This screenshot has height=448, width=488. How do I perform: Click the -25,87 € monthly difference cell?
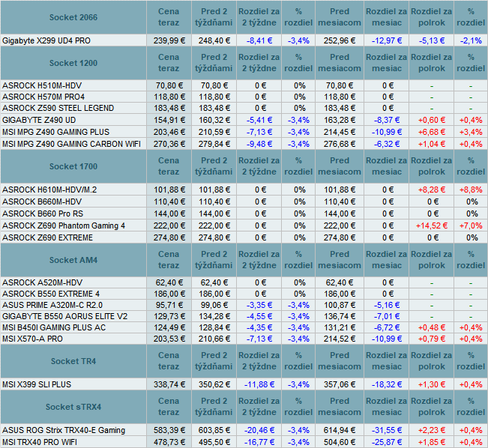[387, 442]
